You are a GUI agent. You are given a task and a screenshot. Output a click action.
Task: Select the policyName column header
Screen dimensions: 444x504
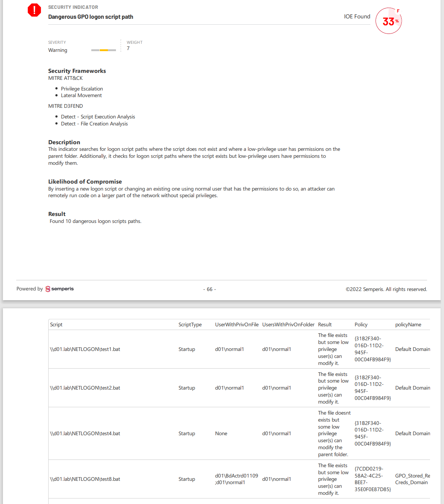tap(408, 324)
